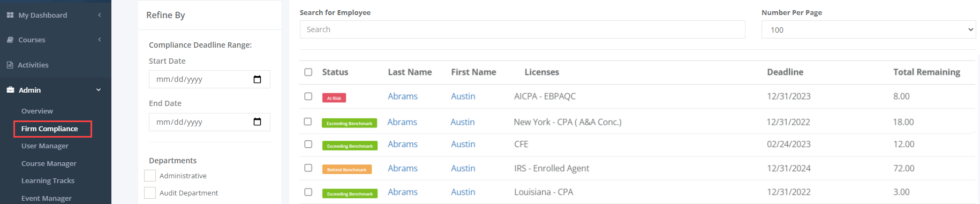Open the Abrams link in IRS row
The image size is (980, 204).
click(403, 168)
